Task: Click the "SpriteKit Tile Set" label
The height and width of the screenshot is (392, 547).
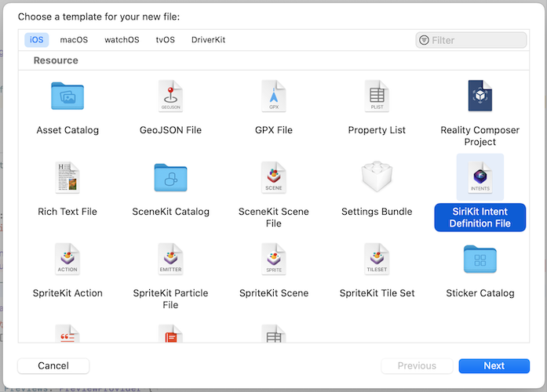Action: point(377,293)
